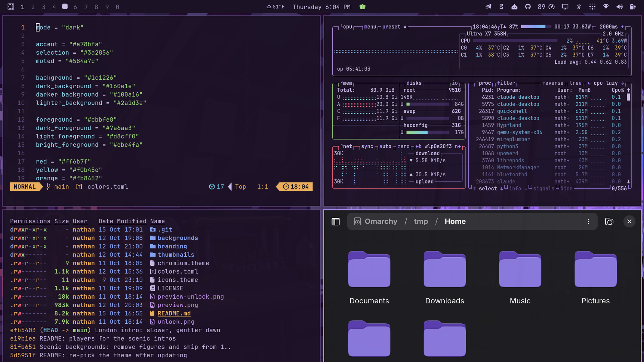Open the speedometer gauge indicator

click(x=552, y=7)
